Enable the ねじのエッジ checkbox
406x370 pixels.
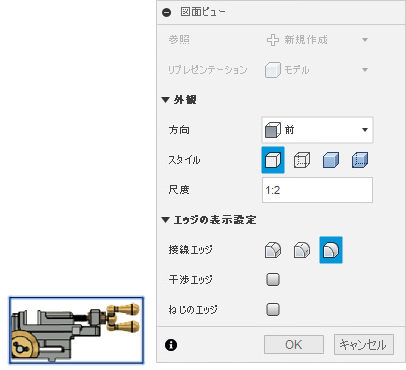273,309
